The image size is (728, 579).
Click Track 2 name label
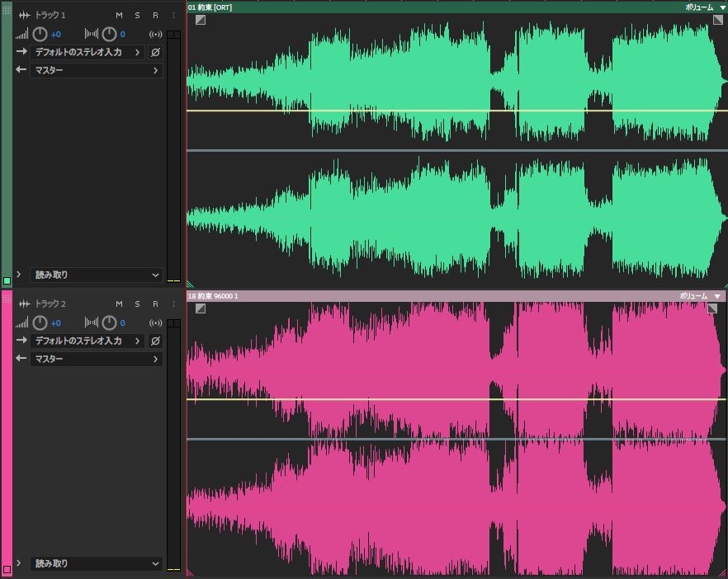point(50,304)
